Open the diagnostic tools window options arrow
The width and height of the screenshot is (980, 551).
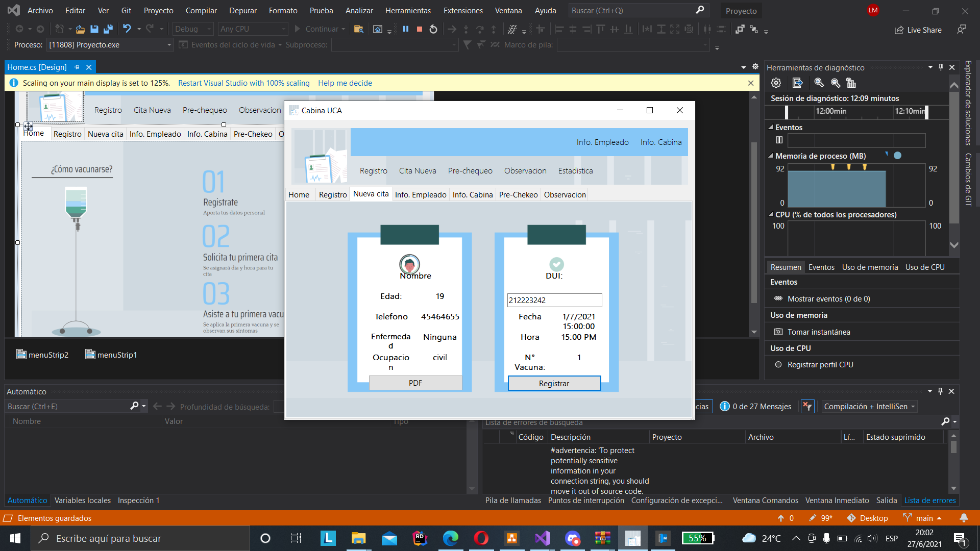click(x=930, y=67)
